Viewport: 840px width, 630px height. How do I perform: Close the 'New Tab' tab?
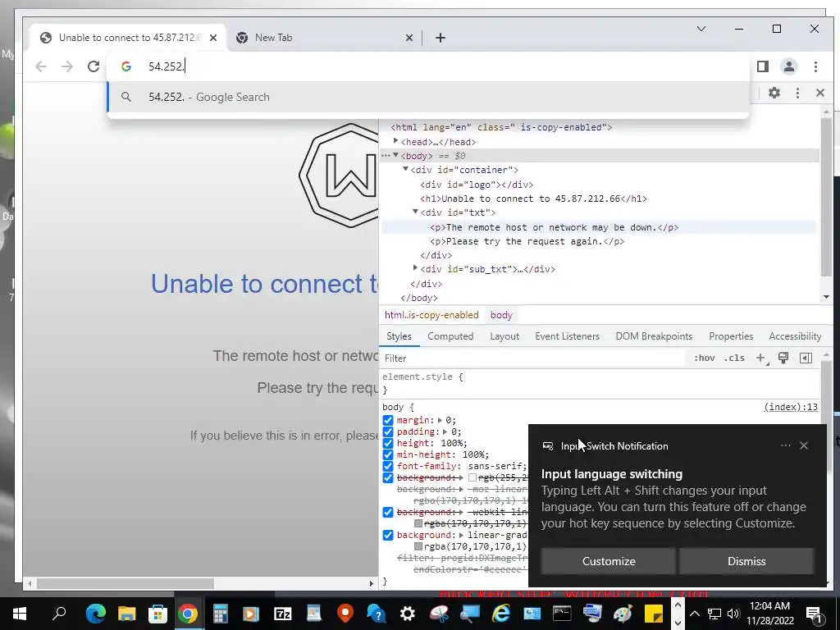coord(409,38)
